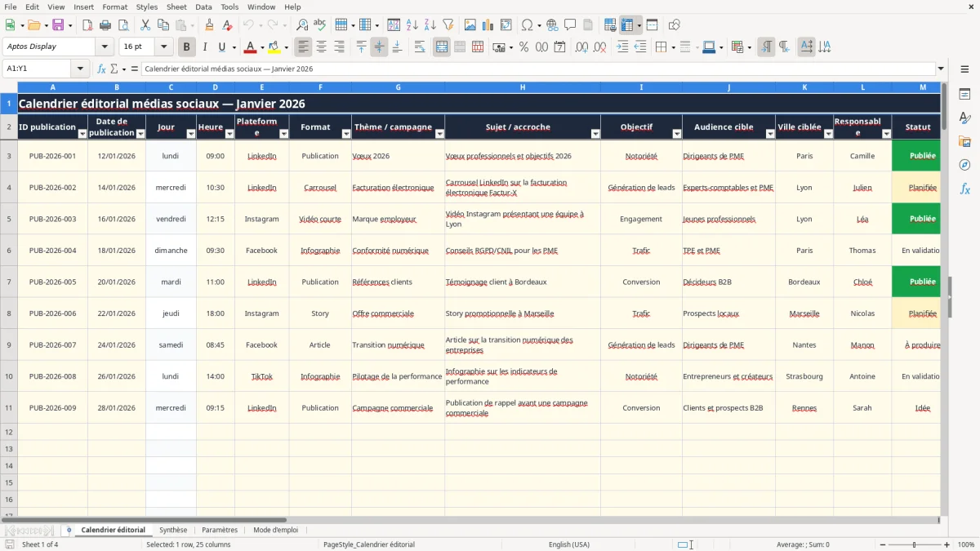Viewport: 980px width, 551px height.
Task: Open the Plateforme column filter dropdown
Action: coord(284,133)
